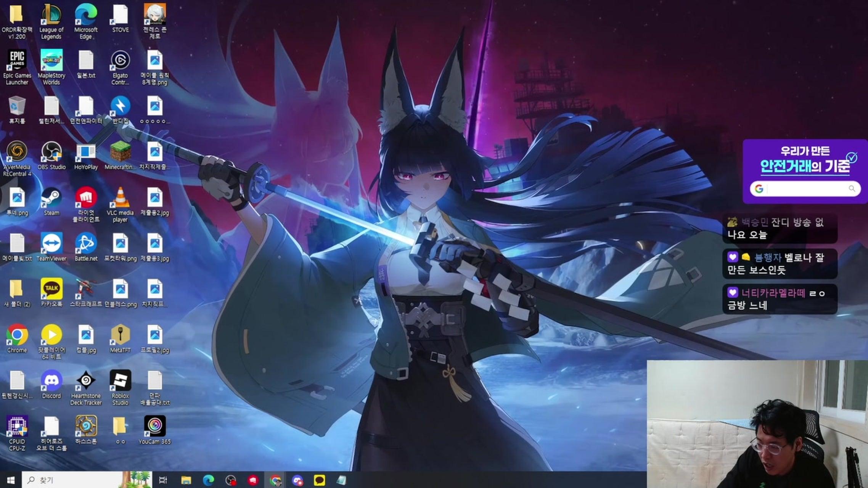Image resolution: width=868 pixels, height=488 pixels.
Task: Click the Discord icon on the taskbar
Action: [x=297, y=480]
